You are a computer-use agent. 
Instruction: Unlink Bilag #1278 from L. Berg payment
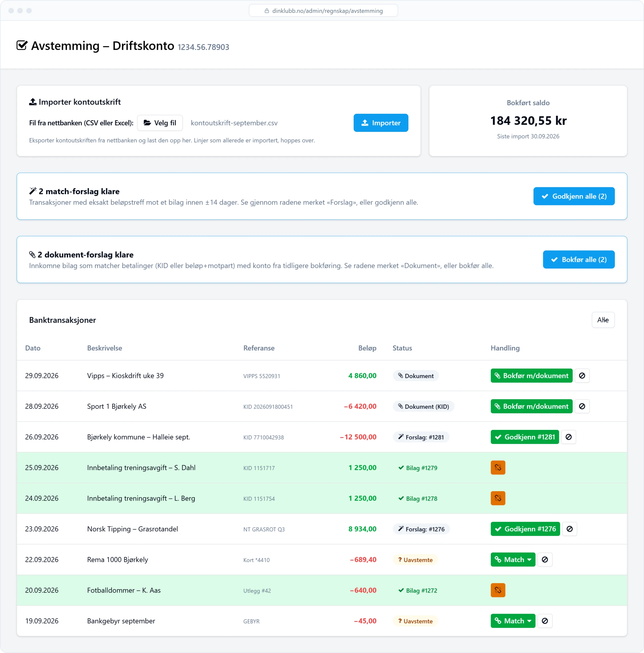click(x=498, y=498)
